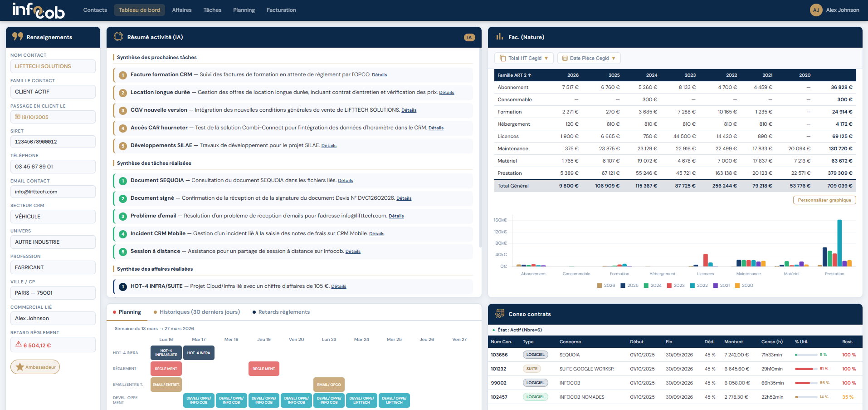This screenshot has width=868, height=410.
Task: Open the AJ user avatar
Action: (x=816, y=10)
